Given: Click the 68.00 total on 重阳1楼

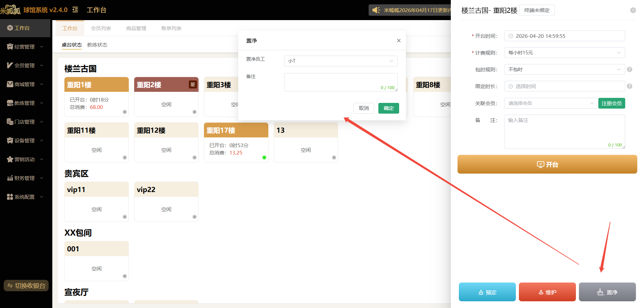Looking at the screenshot, I should point(96,107).
